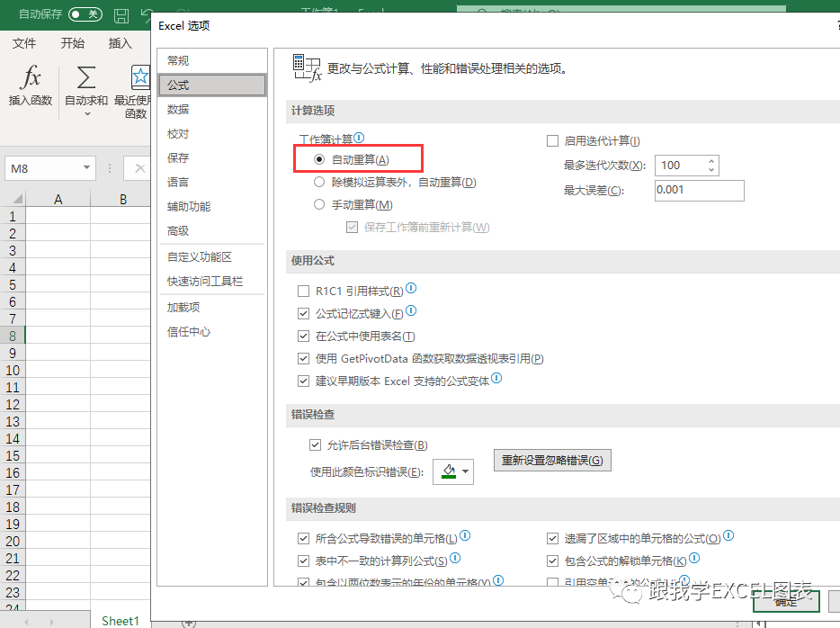Image resolution: width=840 pixels, height=628 pixels.
Task: Click the info icon beside R1C1 引用样式
Action: click(411, 288)
